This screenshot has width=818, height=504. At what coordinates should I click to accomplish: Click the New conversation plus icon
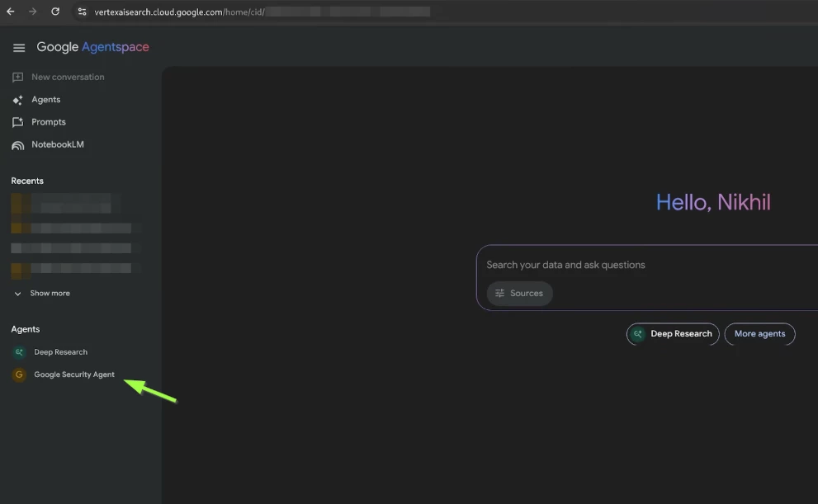(x=17, y=78)
